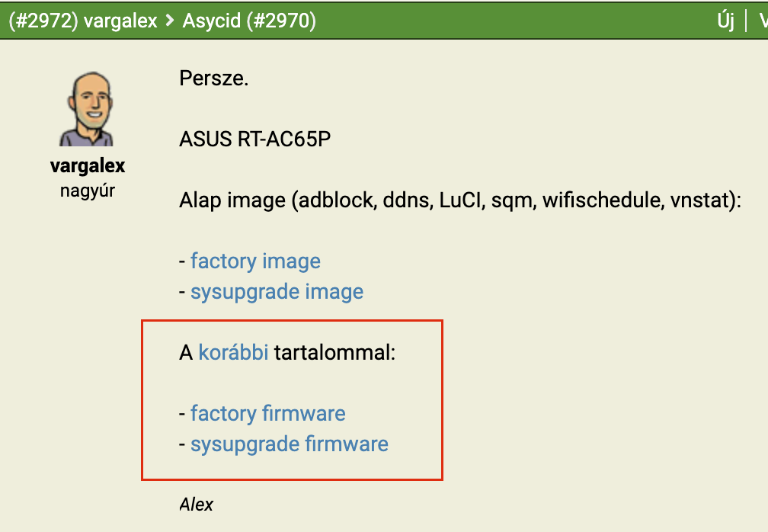Click vargalex name in the green header
Image resolution: width=768 pixels, height=532 pixels.
point(120,21)
